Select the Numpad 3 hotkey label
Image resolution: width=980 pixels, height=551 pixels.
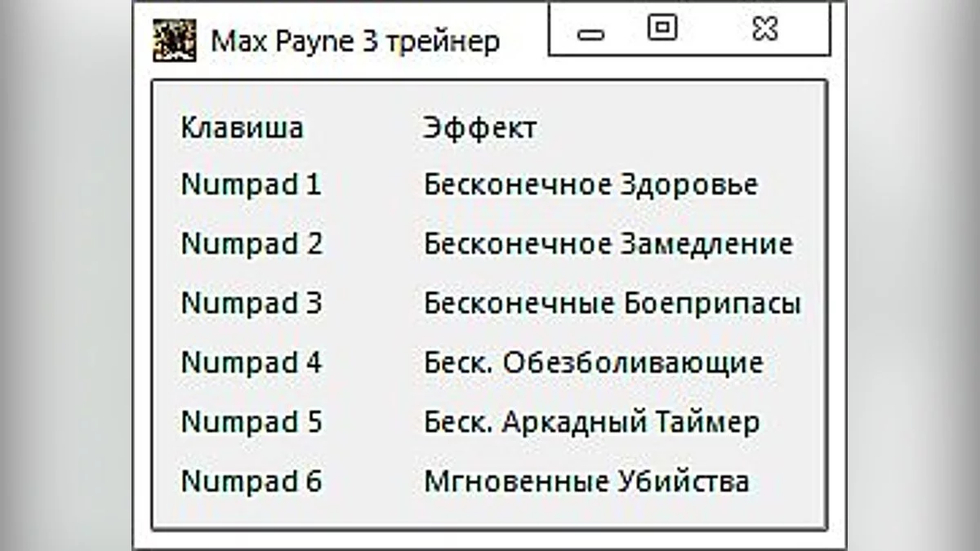pos(251,303)
